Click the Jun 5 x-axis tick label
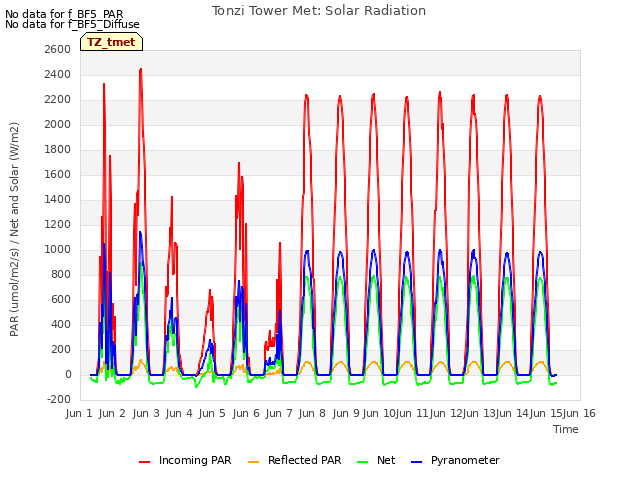Screen dimensions: 640x480 tap(212, 413)
